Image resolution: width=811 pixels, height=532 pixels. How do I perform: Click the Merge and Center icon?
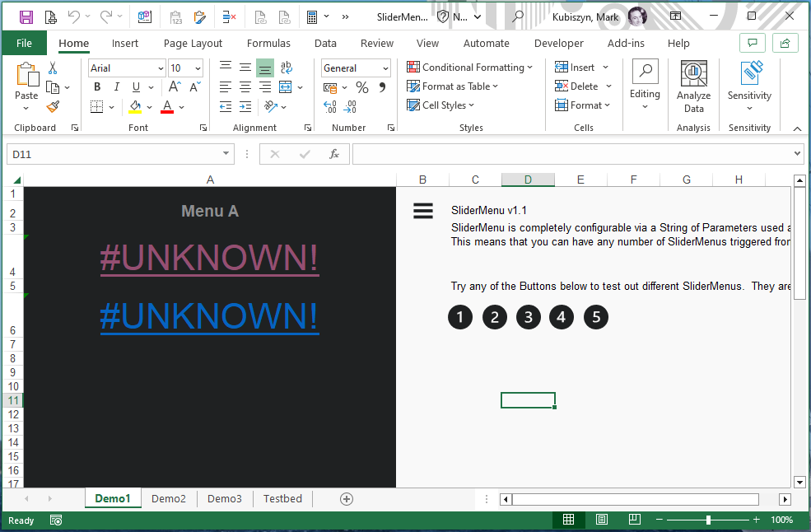coord(286,87)
